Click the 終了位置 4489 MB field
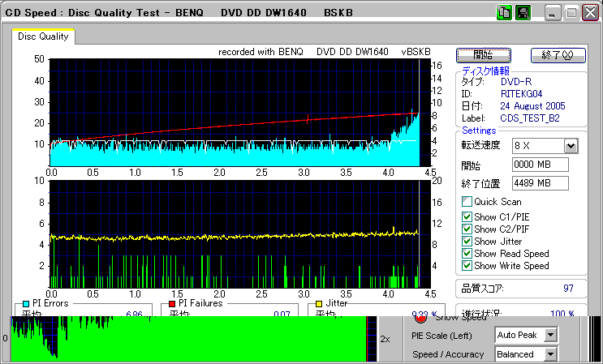The height and width of the screenshot is (364, 603). point(540,183)
